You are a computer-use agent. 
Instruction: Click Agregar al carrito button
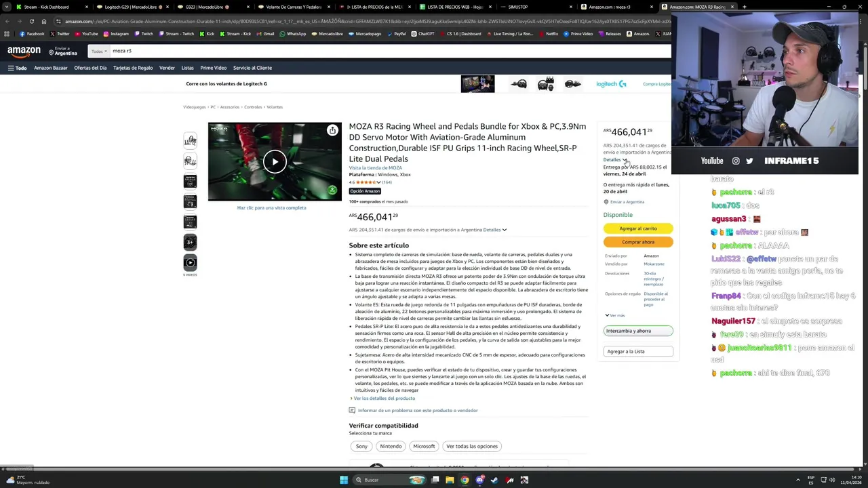(638, 228)
